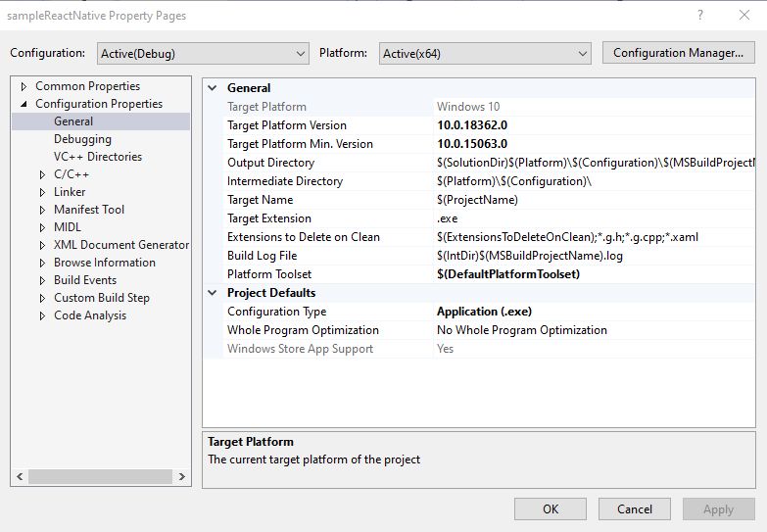Image resolution: width=767 pixels, height=532 pixels.
Task: Click the $(Platform)\$(Configuration)\ value
Action: pyautogui.click(x=514, y=181)
